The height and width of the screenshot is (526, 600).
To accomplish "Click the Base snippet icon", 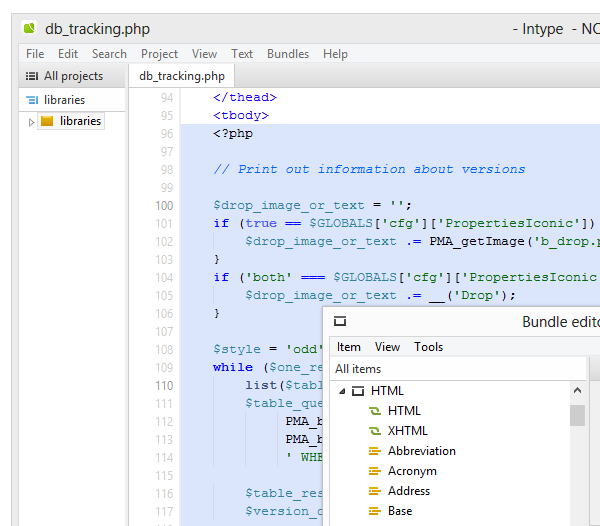I will click(x=375, y=511).
